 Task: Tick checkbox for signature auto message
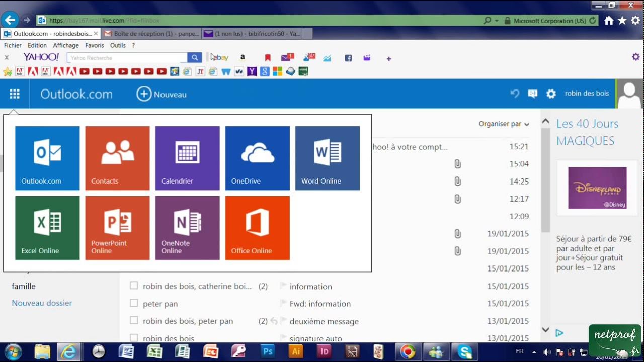click(134, 338)
